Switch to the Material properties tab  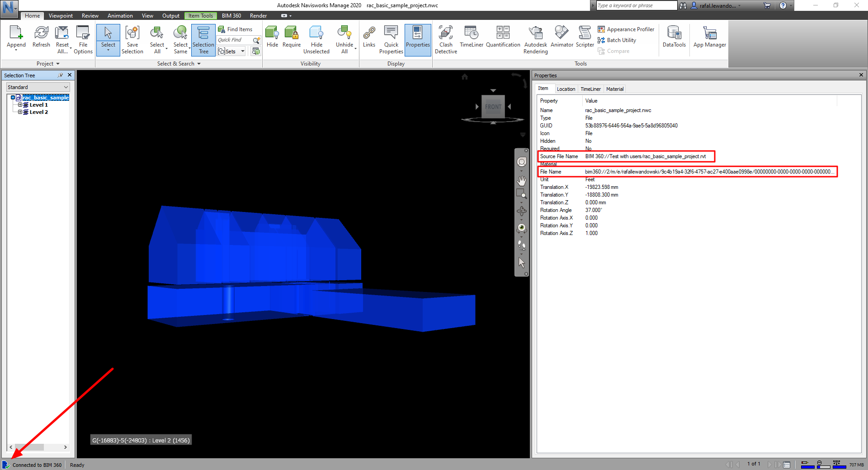615,89
